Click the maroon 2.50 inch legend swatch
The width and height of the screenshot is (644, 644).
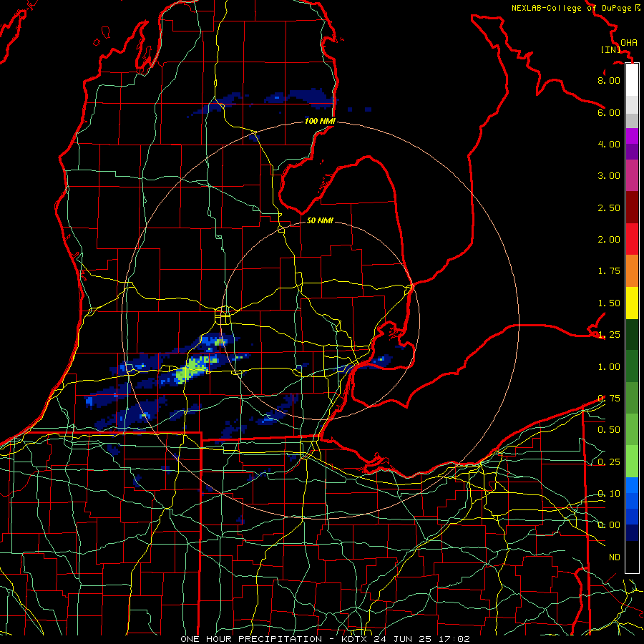pos(632,208)
